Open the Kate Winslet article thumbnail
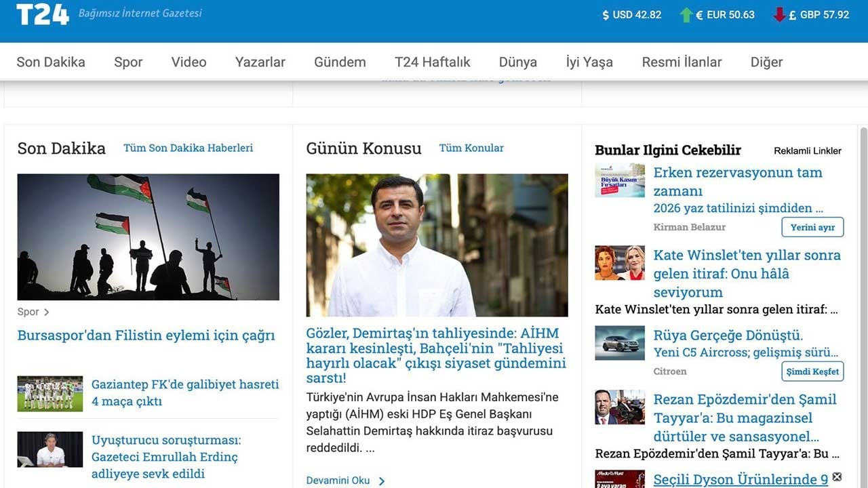868x488 pixels. click(x=619, y=263)
